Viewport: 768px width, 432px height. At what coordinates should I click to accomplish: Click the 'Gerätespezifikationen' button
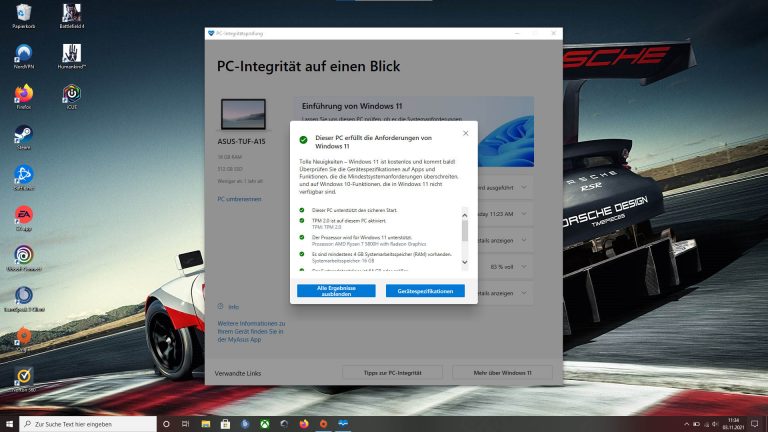tap(425, 291)
